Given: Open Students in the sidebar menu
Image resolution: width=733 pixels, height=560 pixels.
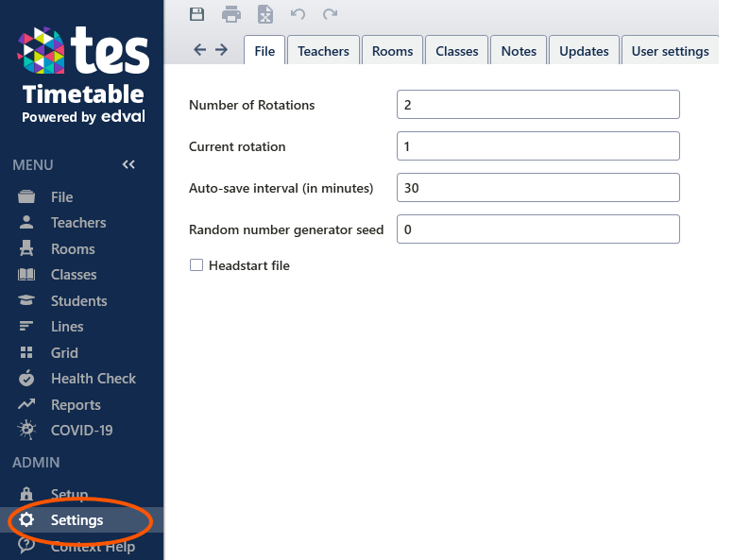Looking at the screenshot, I should pyautogui.click(x=79, y=300).
